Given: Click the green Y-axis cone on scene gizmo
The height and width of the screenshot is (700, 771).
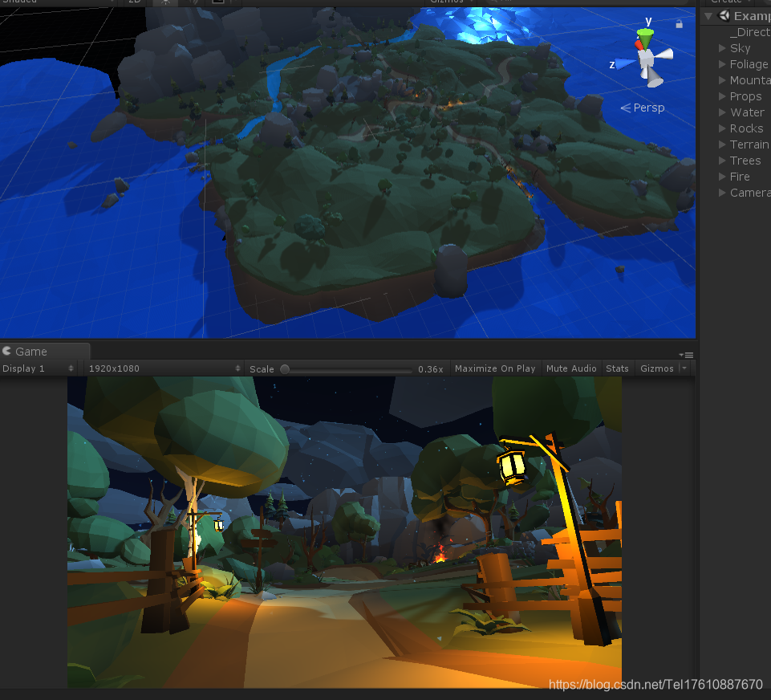Looking at the screenshot, I should click(x=645, y=38).
